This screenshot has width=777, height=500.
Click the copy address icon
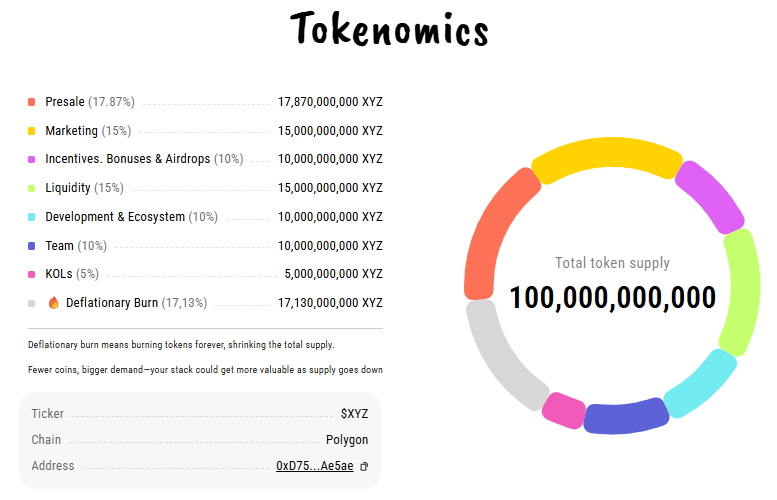pyautogui.click(x=364, y=467)
